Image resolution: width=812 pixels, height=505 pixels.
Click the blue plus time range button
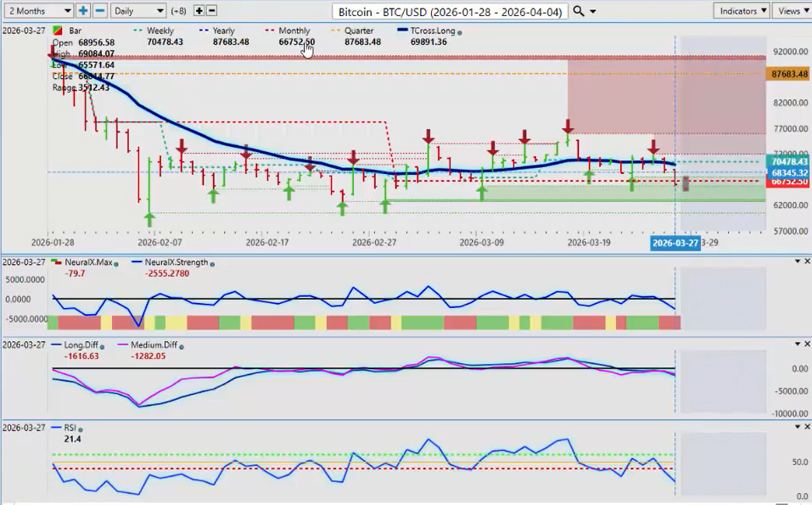pos(83,11)
